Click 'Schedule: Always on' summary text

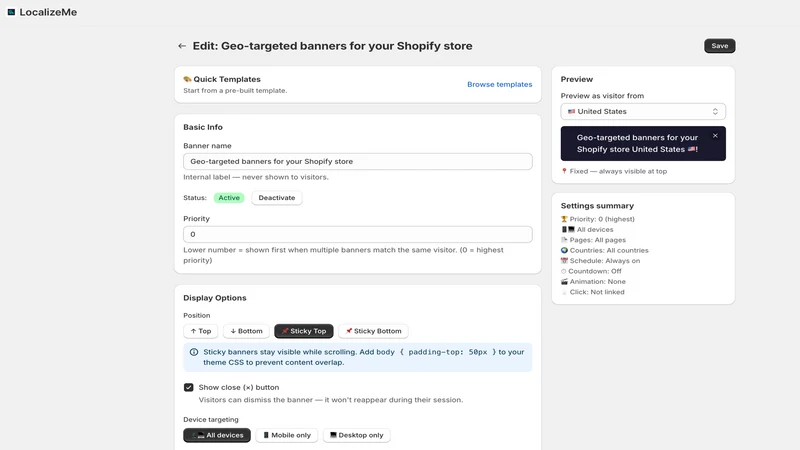[605, 261]
